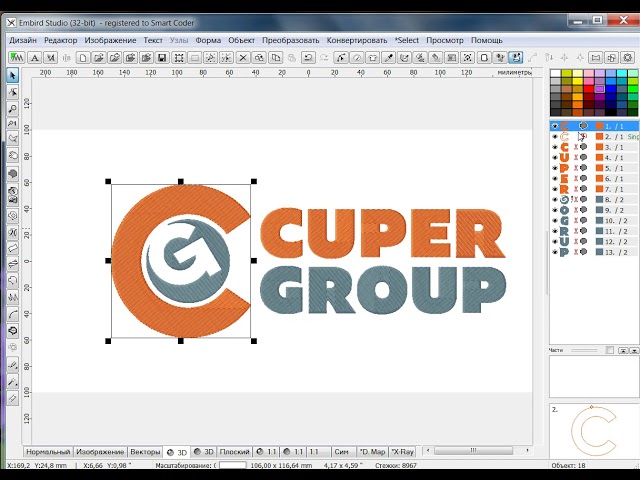Screen dimensions: 640x480
Task: Pick the white swatch in color palette
Action: tap(556, 73)
